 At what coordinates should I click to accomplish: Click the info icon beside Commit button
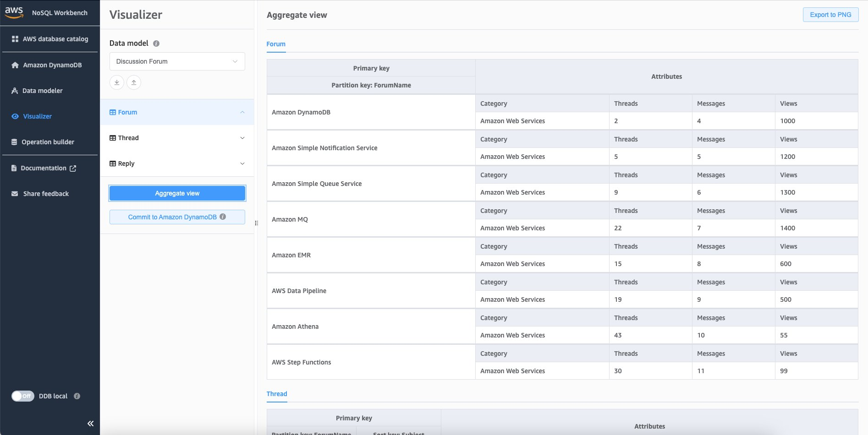[223, 217]
